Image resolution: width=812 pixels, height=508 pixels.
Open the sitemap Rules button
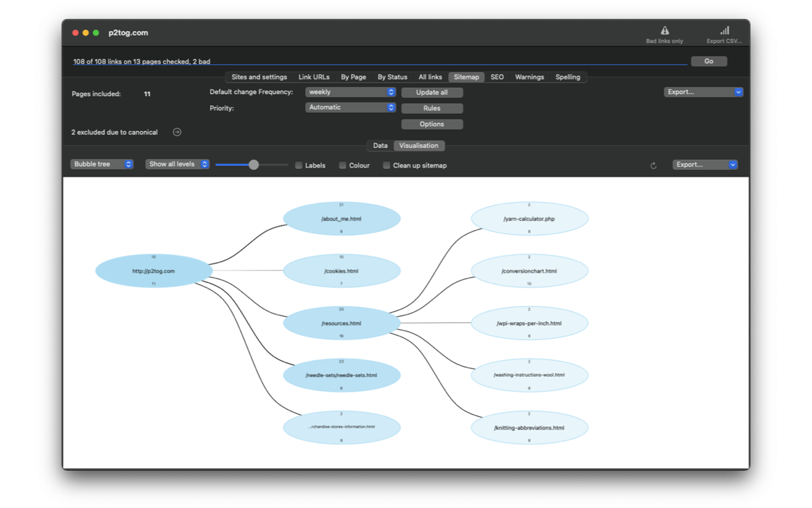pyautogui.click(x=432, y=108)
